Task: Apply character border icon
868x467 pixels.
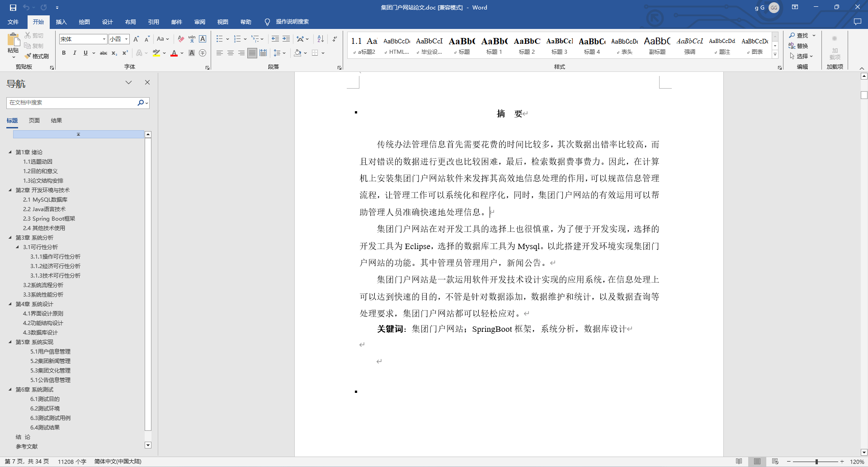Action: [203, 39]
